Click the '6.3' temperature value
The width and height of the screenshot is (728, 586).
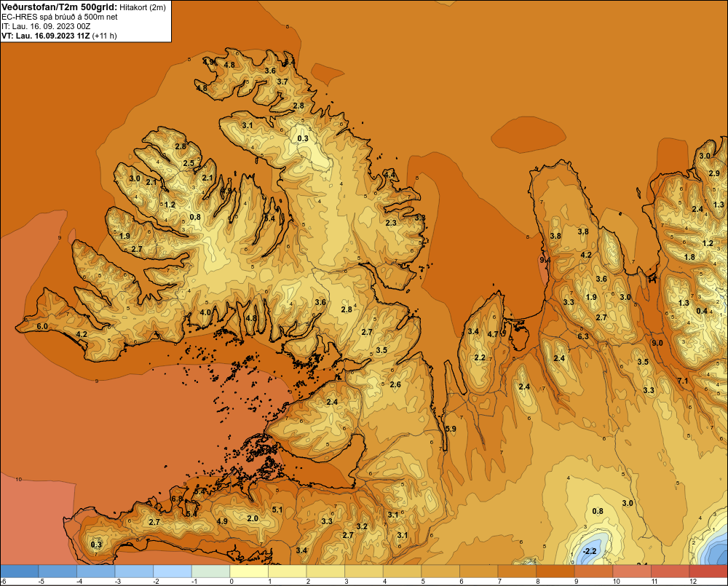pos(583,336)
